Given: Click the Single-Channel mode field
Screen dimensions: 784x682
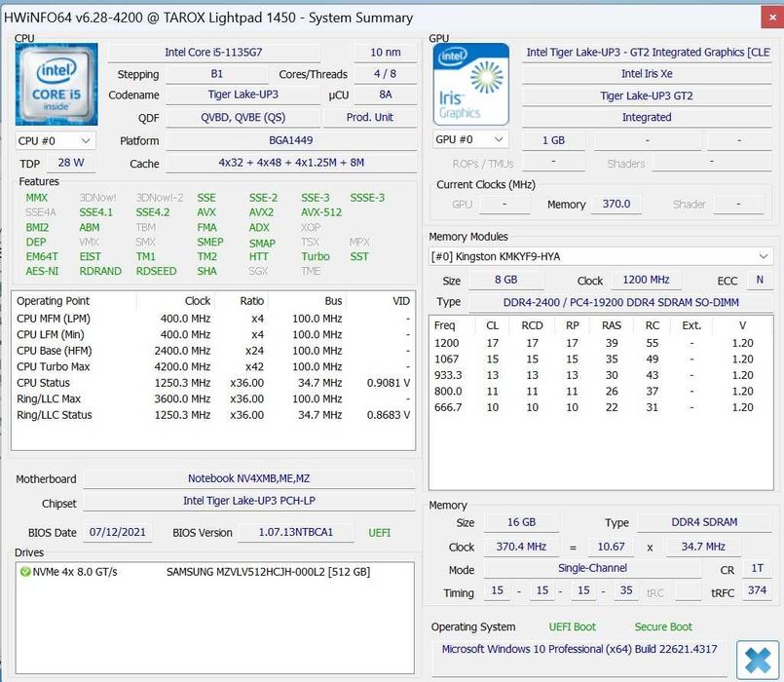Looking at the screenshot, I should tap(592, 569).
